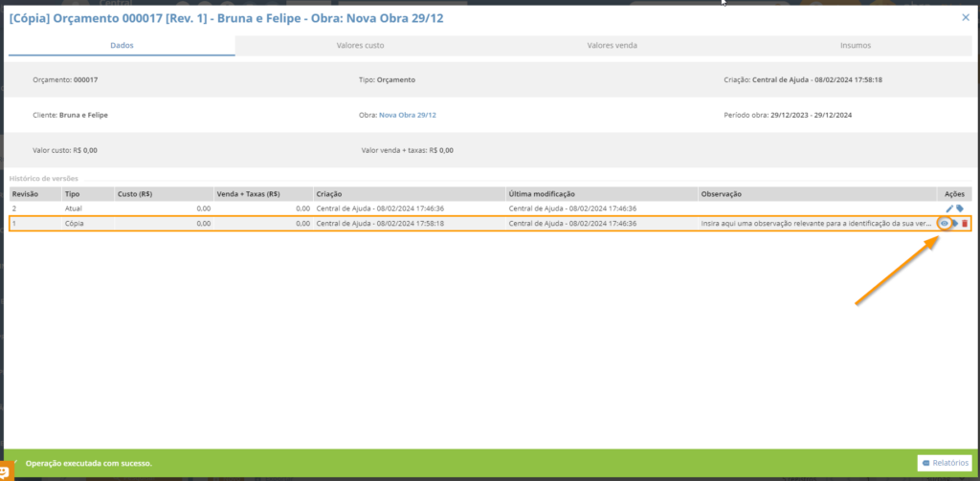The height and width of the screenshot is (481, 980).
Task: Click 'Período obra: 29/12/2023 - 29/12/2024' text
Action: [788, 116]
